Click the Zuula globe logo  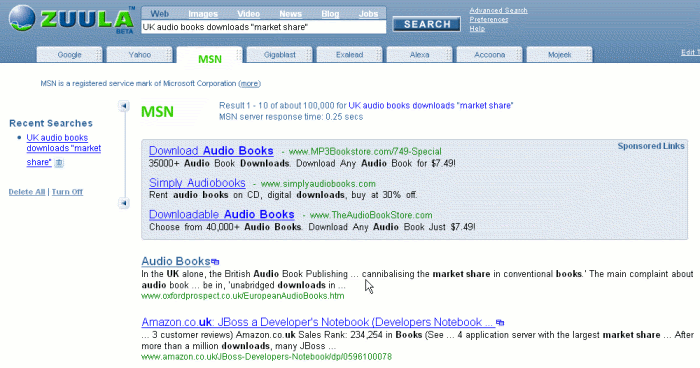point(21,18)
